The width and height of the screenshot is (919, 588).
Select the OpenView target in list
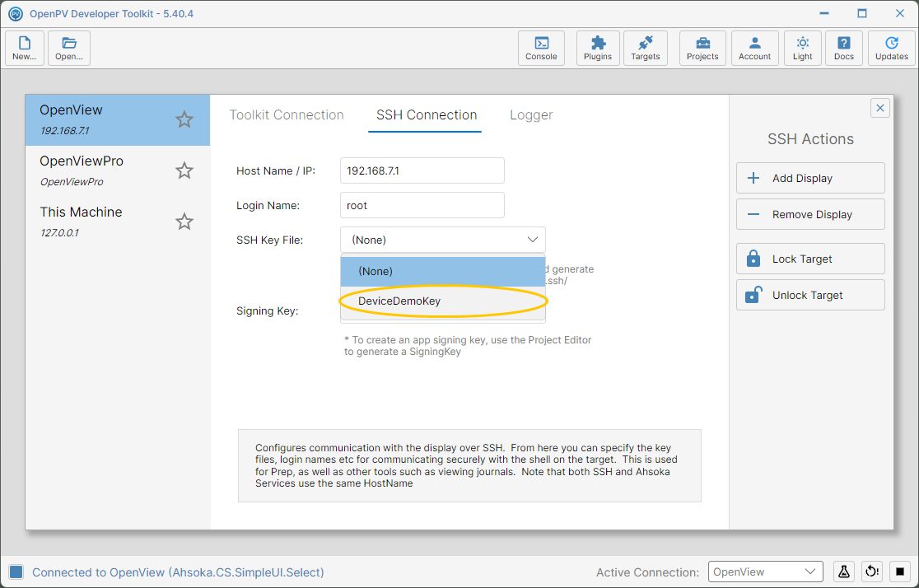(117, 119)
